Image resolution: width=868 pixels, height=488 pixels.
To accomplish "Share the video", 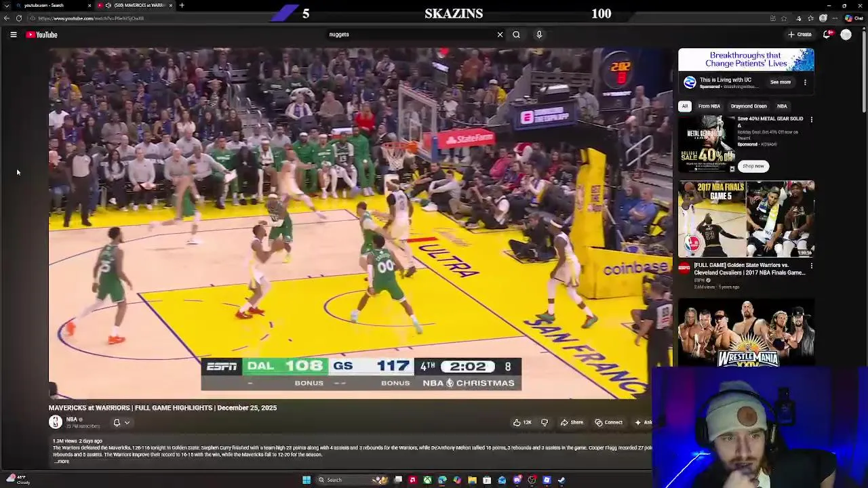I will [x=572, y=422].
